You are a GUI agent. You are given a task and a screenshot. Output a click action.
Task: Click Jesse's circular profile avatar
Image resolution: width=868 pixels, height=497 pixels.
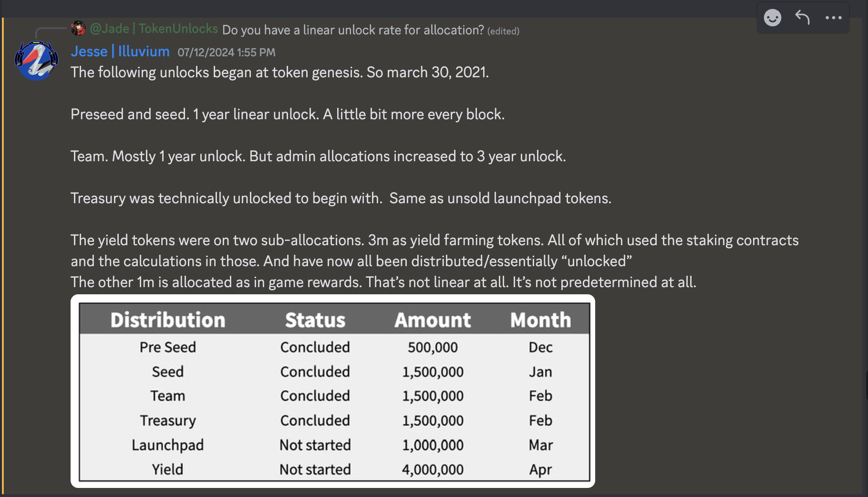[36, 60]
